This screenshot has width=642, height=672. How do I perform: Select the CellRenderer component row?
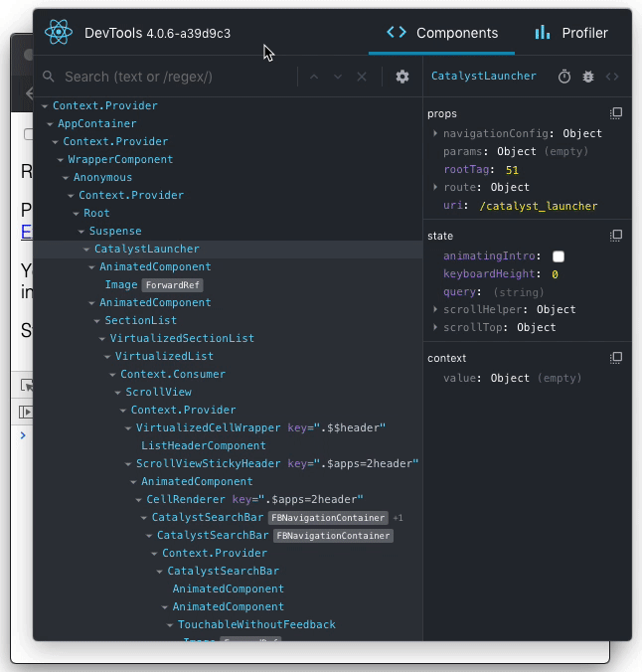point(228,499)
